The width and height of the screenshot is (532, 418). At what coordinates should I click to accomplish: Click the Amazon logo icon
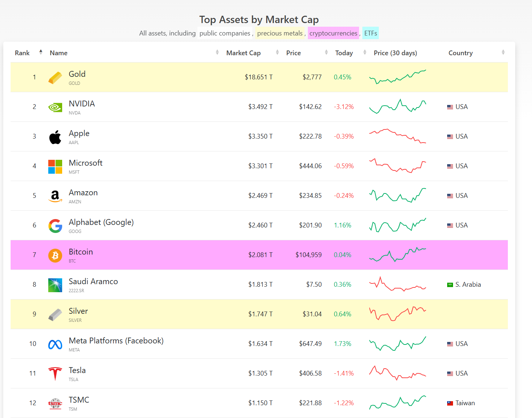tap(55, 196)
